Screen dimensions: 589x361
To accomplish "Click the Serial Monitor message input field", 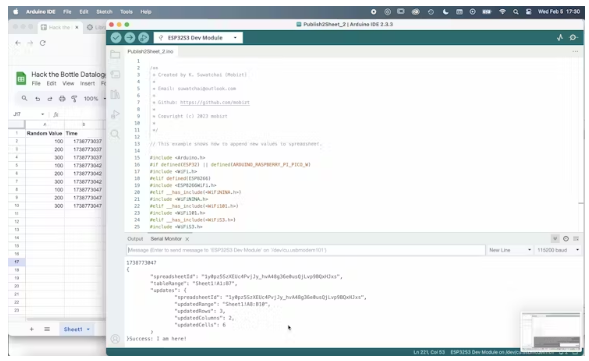I will coord(306,250).
